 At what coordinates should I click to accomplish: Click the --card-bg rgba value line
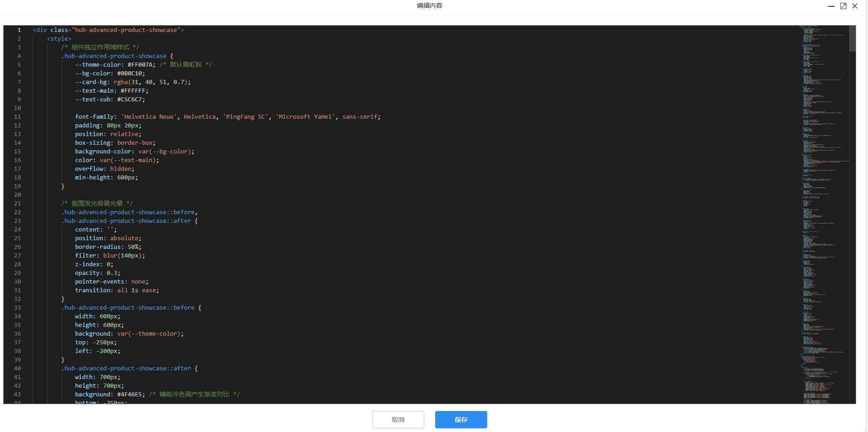133,82
